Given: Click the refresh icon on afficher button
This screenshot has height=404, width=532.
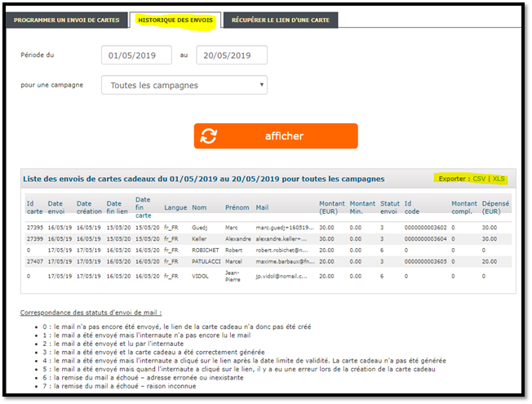Looking at the screenshot, I should (x=210, y=136).
